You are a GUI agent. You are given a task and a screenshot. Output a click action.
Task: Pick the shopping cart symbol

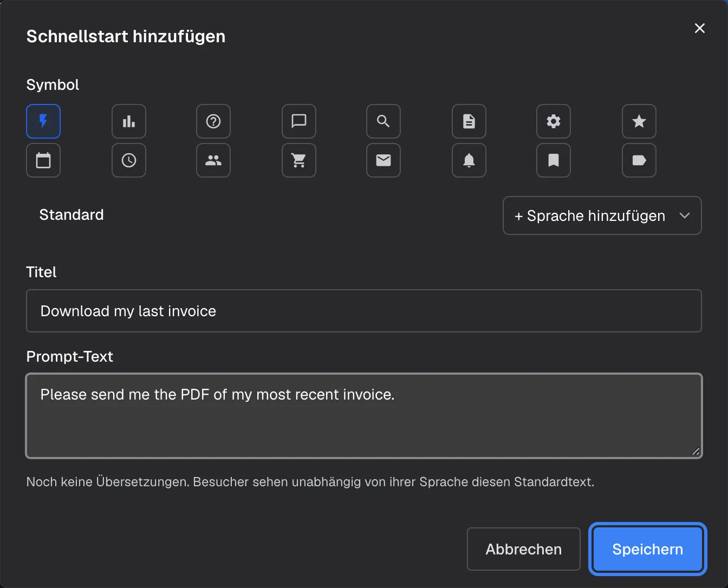coord(299,160)
